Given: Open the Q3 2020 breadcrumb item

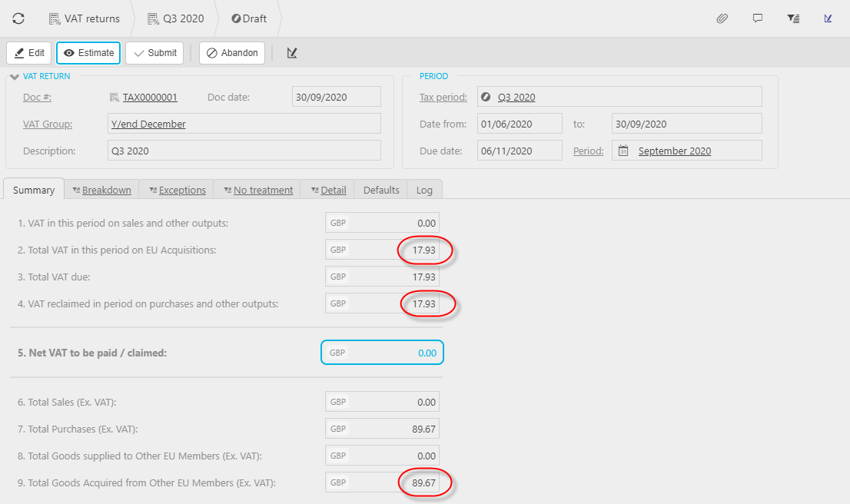Looking at the screenshot, I should click(175, 18).
